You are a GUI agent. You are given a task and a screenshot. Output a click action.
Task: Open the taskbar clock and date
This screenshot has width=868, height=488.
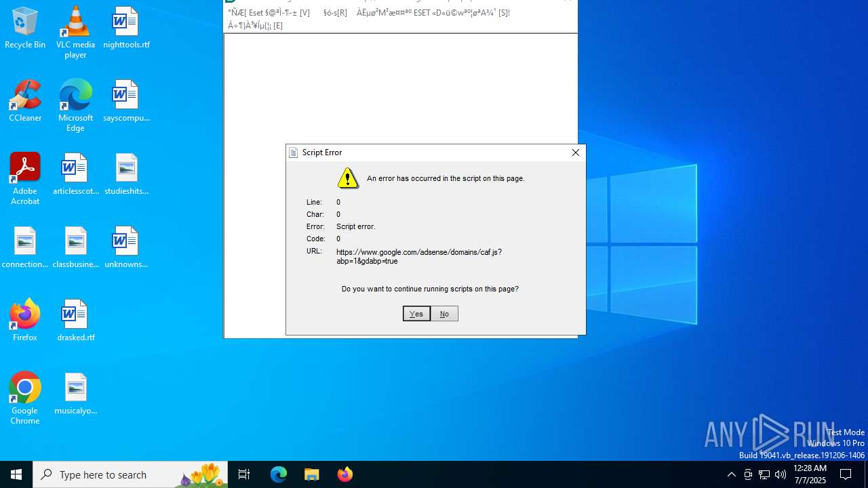[810, 474]
